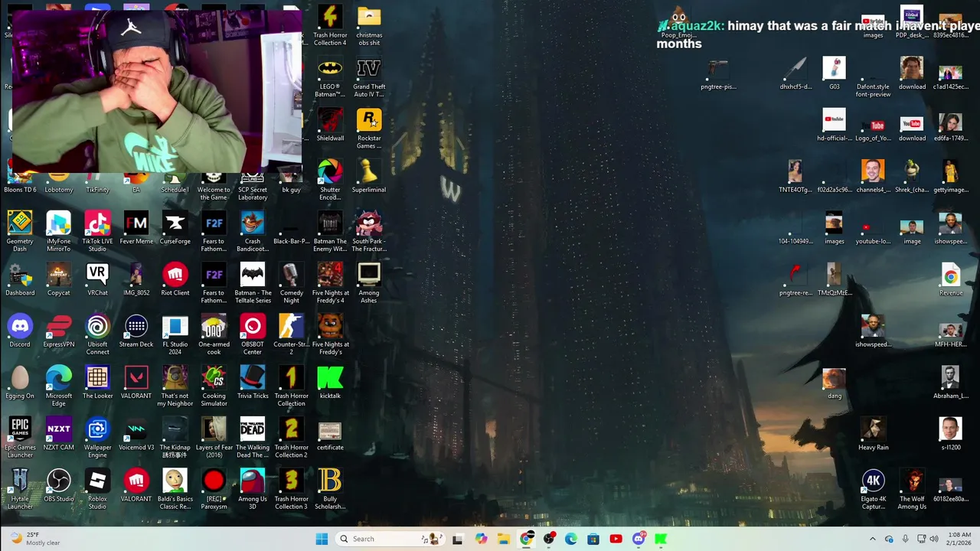Launch the ExpressVPN app

tap(58, 331)
